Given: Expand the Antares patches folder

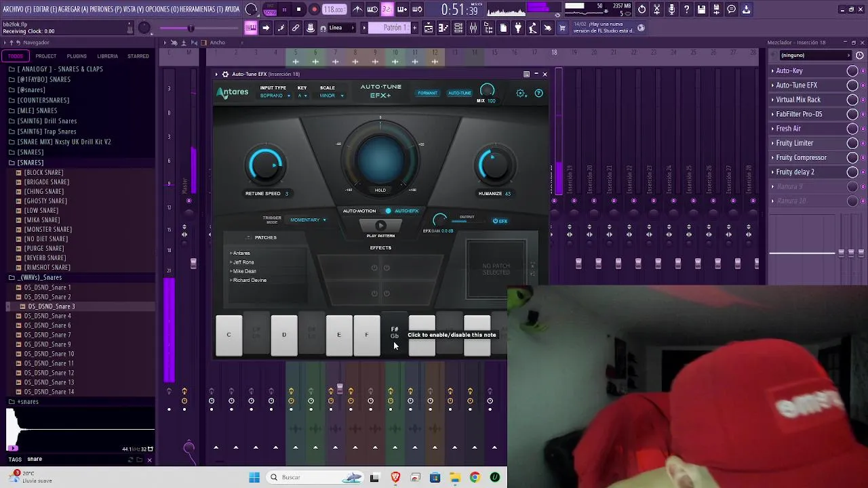Looking at the screenshot, I should pyautogui.click(x=240, y=253).
